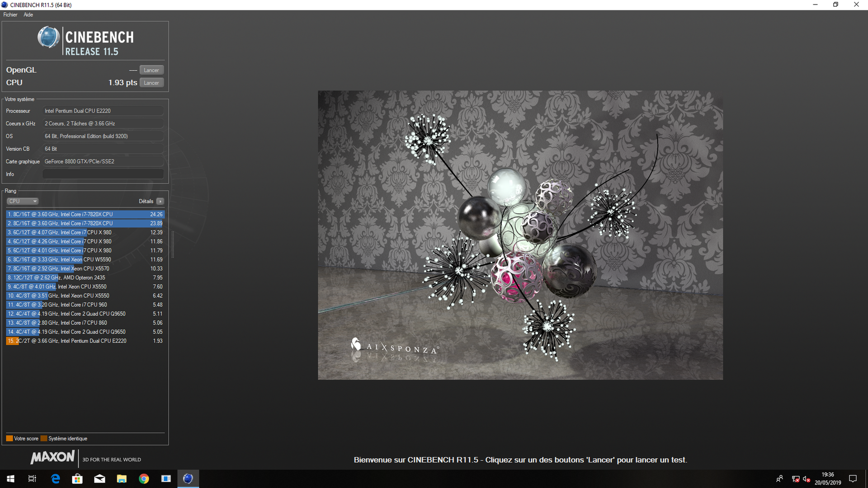Click the muted volume tray icon
The image size is (868, 488).
(x=807, y=479)
